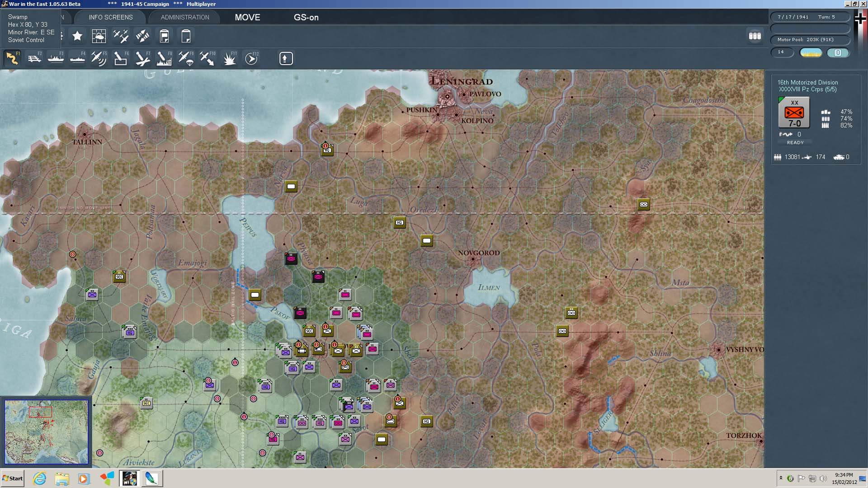
Task: Open the ADMINISTRATION tab
Action: click(185, 17)
